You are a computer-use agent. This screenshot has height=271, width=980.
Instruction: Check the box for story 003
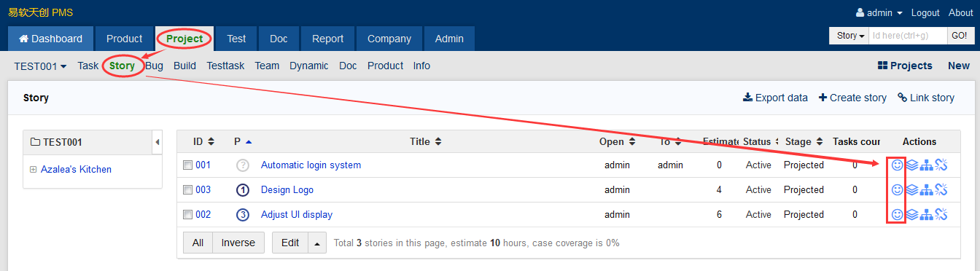tap(187, 190)
